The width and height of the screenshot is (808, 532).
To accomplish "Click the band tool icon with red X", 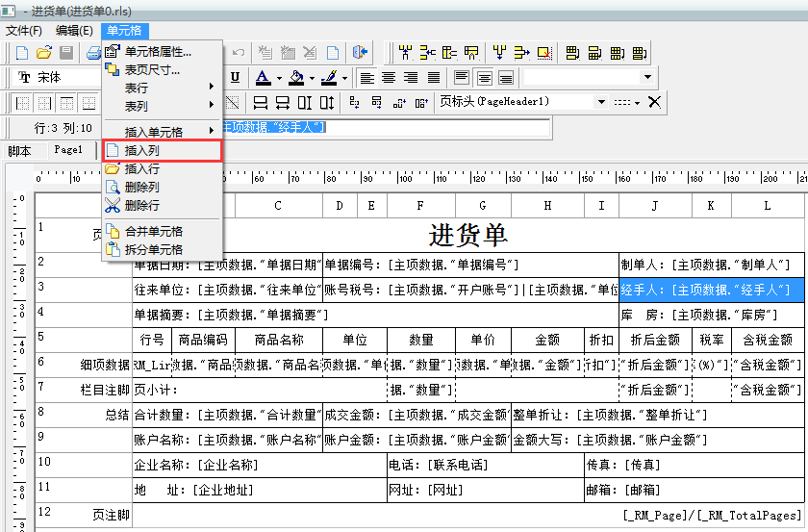I will pos(544,52).
